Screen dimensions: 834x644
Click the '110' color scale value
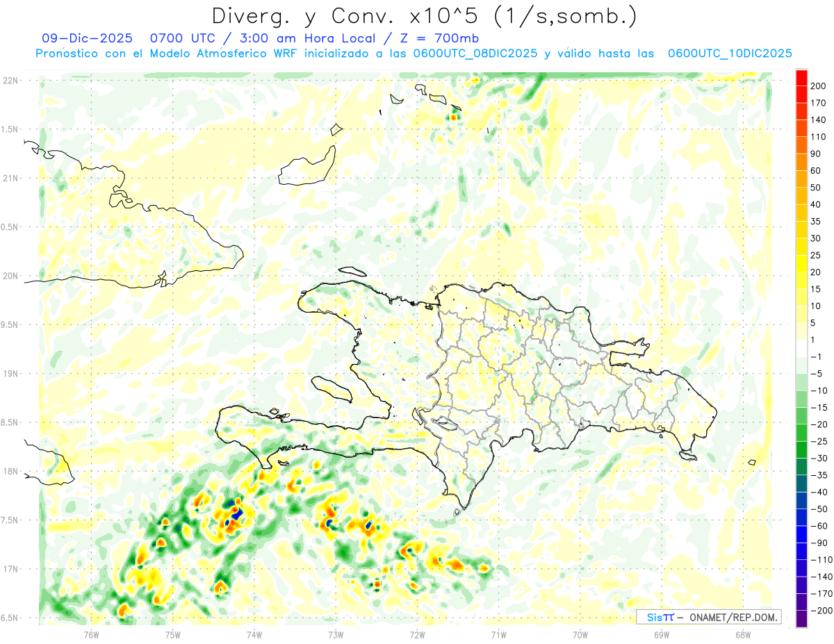click(819, 137)
